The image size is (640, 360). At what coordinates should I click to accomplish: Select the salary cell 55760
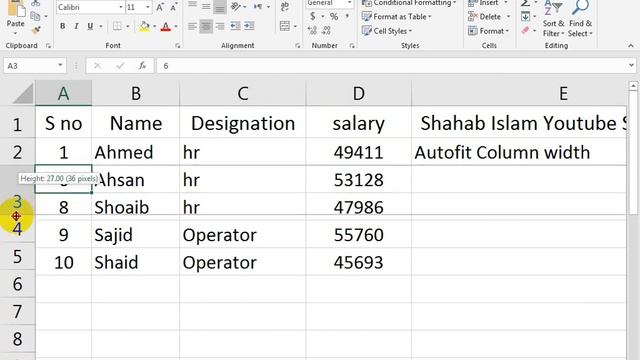pos(358,235)
